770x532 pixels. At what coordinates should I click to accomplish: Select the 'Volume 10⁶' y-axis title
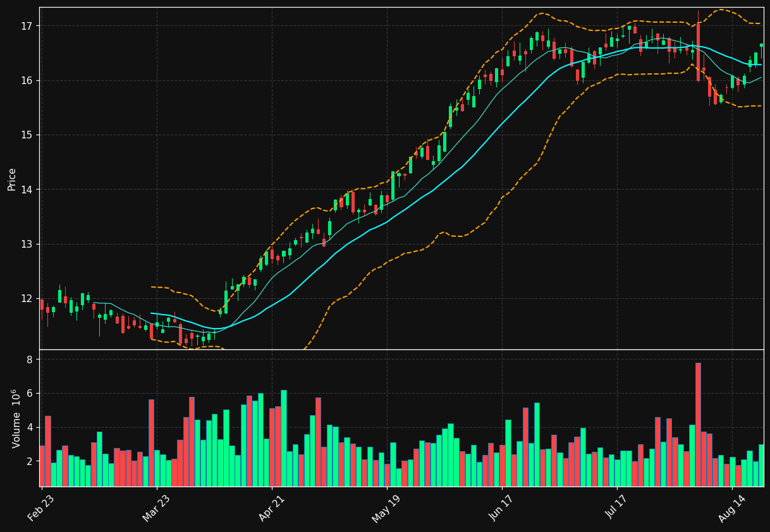coord(16,418)
